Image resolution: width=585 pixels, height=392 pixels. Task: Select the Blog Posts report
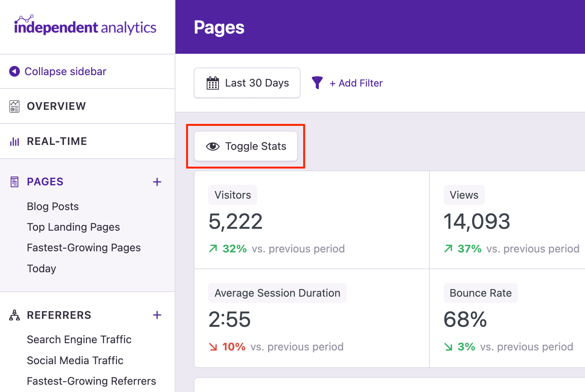[x=53, y=206]
